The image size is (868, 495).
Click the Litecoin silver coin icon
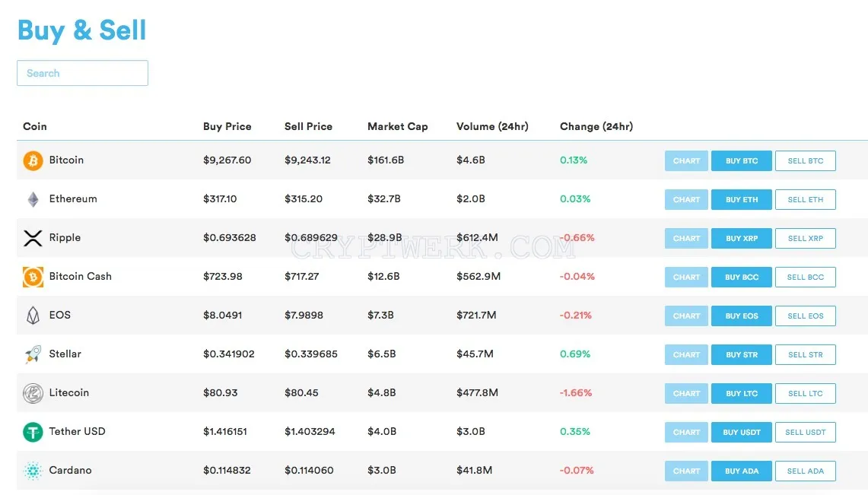(33, 393)
